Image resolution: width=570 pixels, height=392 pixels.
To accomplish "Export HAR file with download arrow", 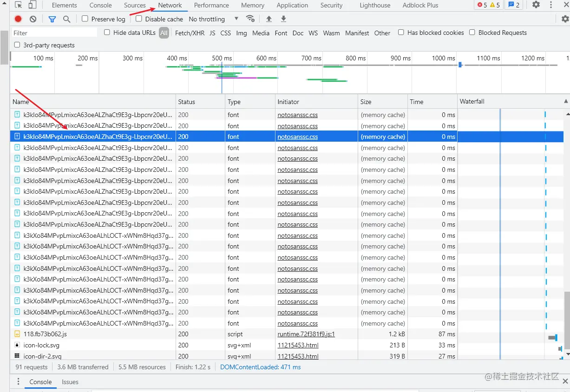I will pos(283,19).
